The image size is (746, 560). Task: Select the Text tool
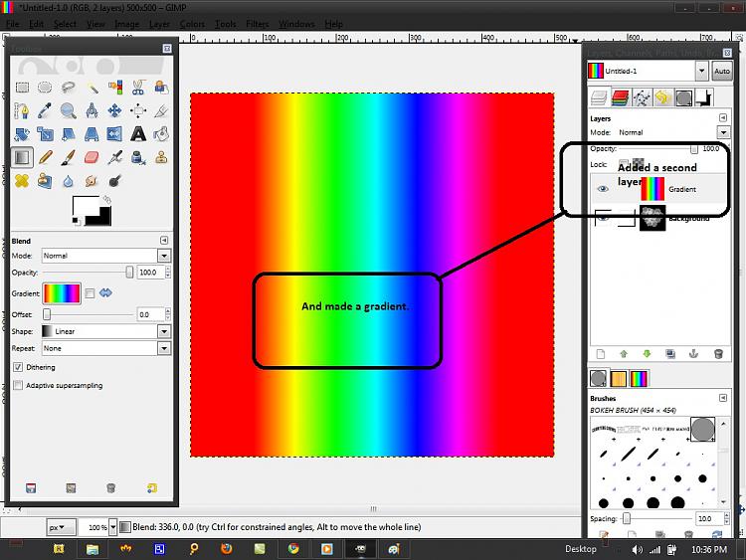[x=138, y=134]
